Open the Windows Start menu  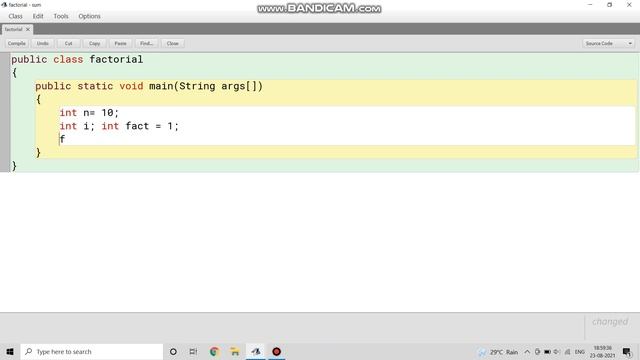click(x=10, y=351)
